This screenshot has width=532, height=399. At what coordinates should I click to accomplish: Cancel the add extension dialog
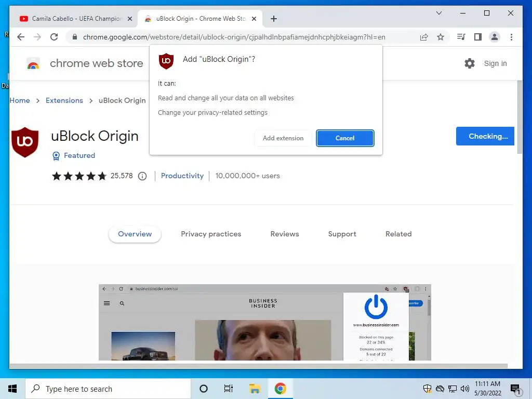click(345, 138)
